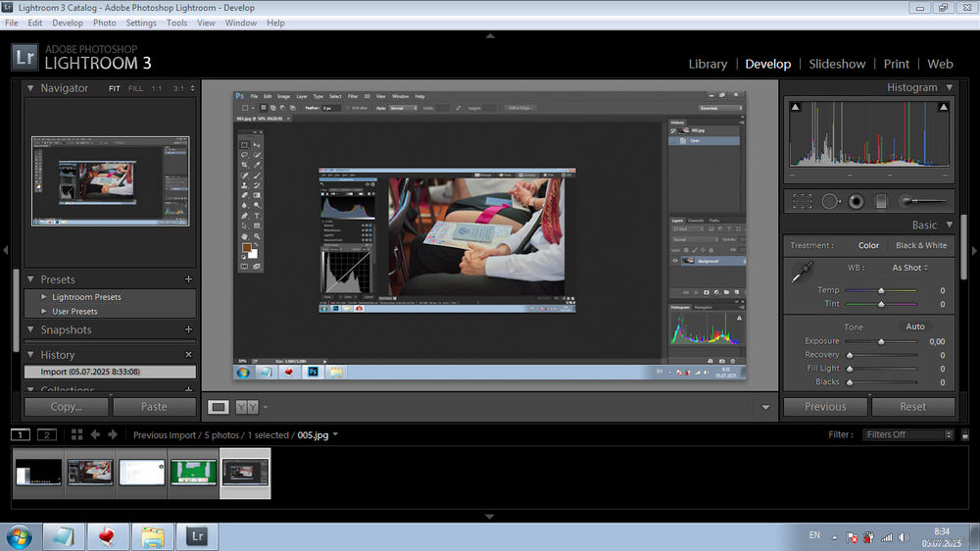Open the Settings menu
This screenshot has height=551, width=980.
(141, 23)
